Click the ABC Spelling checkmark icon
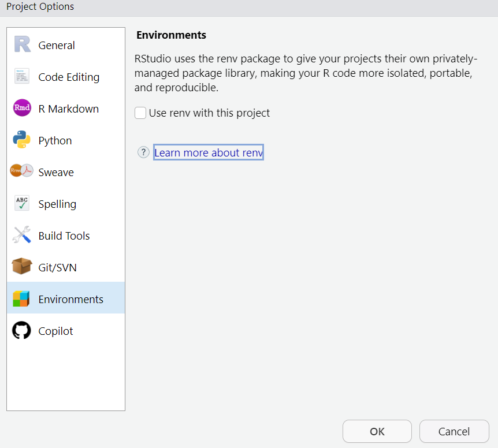The height and width of the screenshot is (448, 498). click(x=22, y=204)
